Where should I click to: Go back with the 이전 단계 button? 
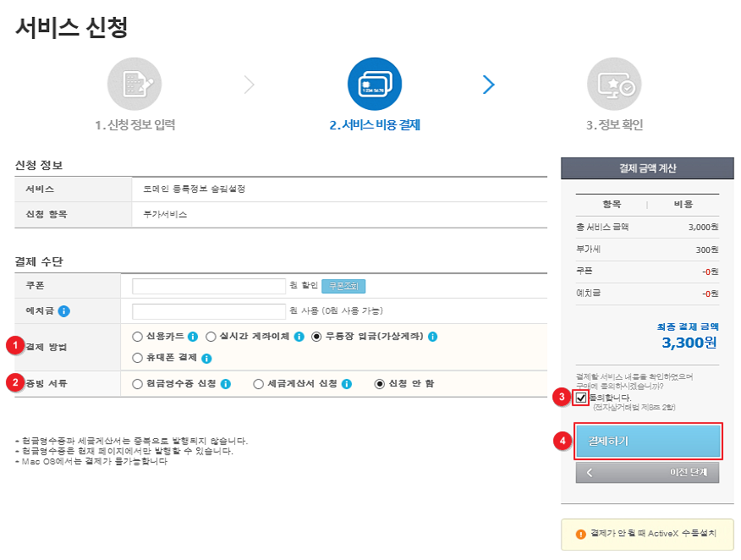coord(647,472)
